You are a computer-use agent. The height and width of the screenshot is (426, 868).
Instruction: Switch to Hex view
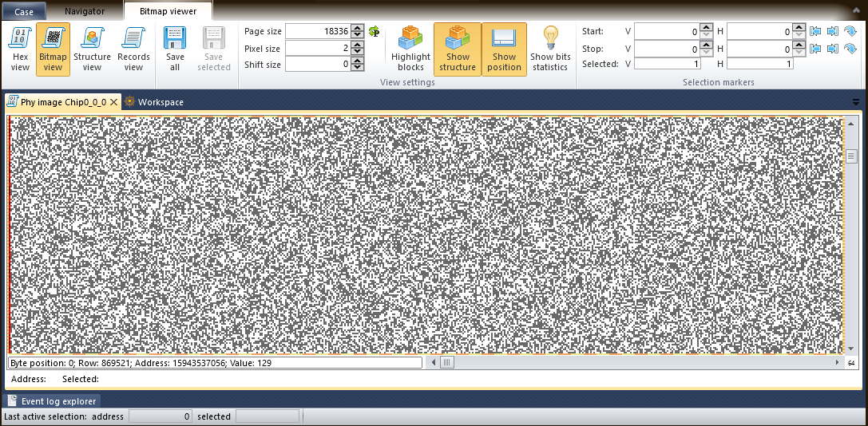pos(20,49)
